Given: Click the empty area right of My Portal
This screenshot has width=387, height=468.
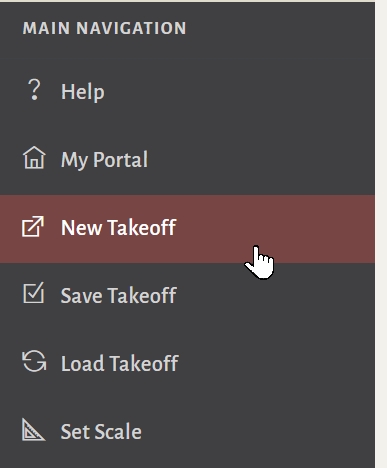Looking at the screenshot, I should click(260, 160).
